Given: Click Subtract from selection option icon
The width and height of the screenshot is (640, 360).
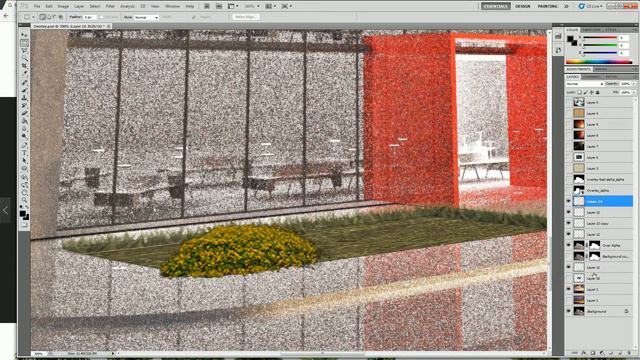Looking at the screenshot, I should 54,17.
